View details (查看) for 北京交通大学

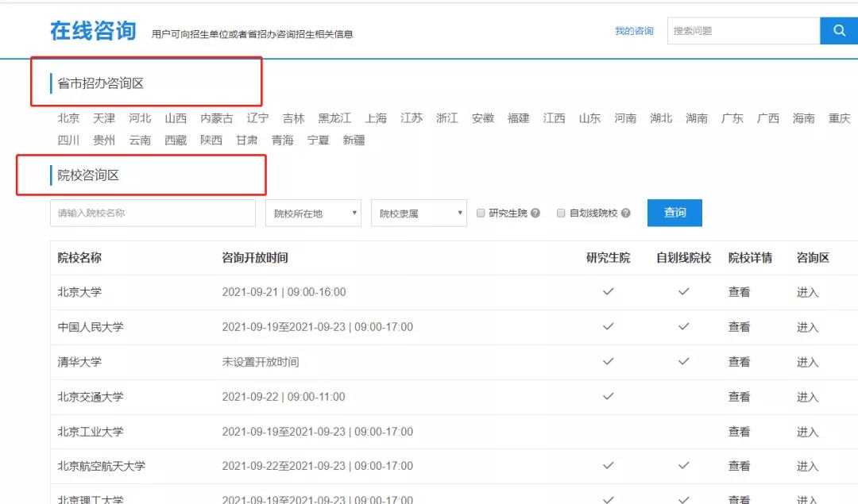coord(739,397)
